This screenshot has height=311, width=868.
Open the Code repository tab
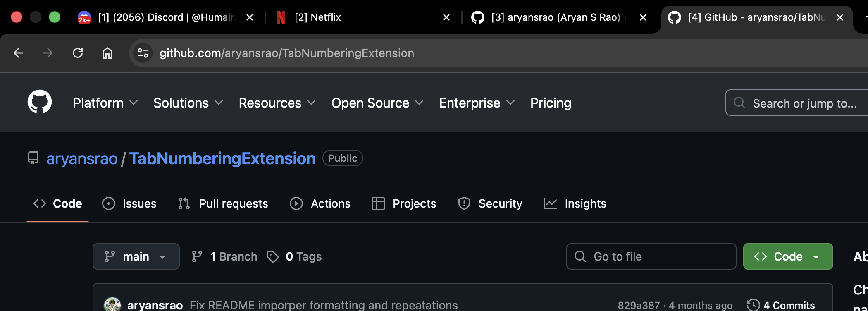coord(58,203)
